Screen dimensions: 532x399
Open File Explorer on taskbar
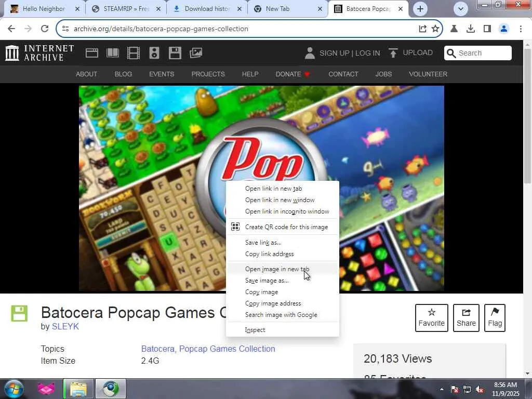pos(78,389)
